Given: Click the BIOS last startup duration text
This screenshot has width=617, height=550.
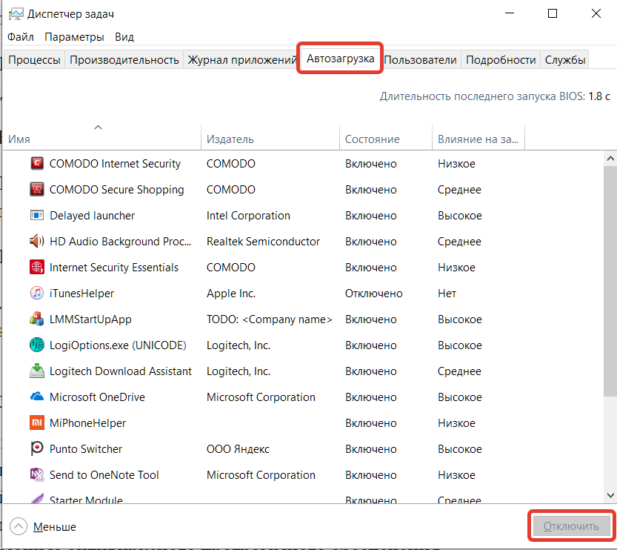Looking at the screenshot, I should click(495, 96).
